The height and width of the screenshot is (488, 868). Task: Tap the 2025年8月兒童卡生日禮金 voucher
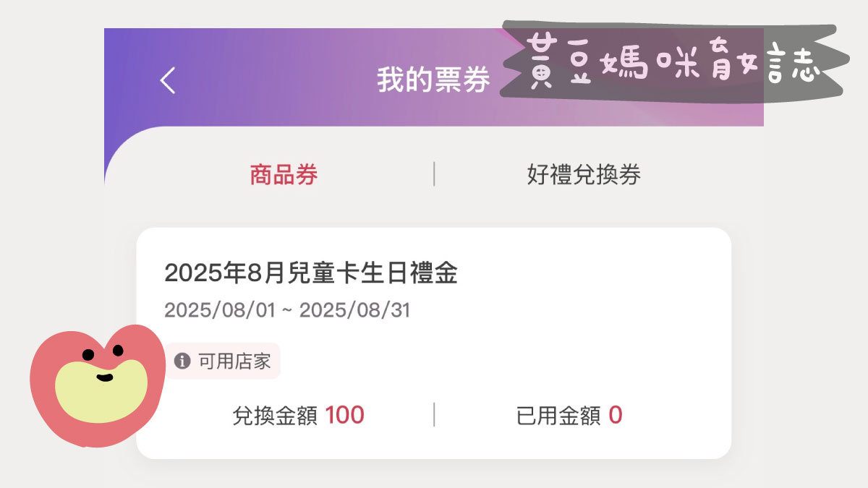coord(312,273)
